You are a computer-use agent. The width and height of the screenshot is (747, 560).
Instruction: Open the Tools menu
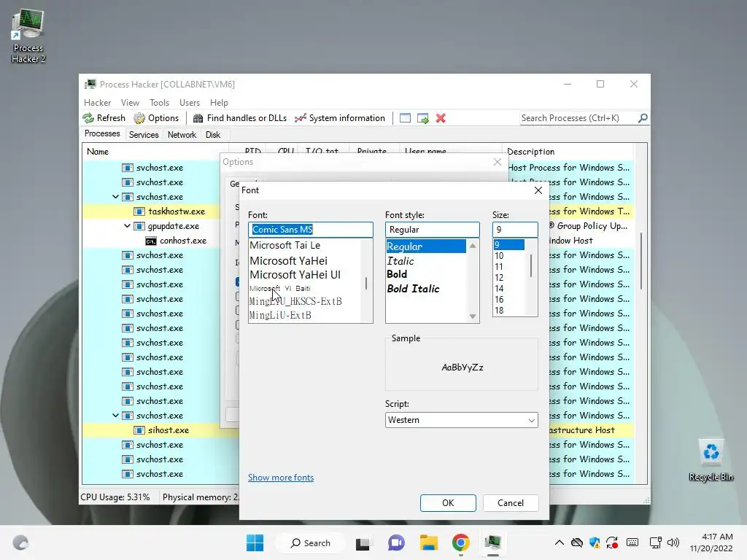point(159,103)
